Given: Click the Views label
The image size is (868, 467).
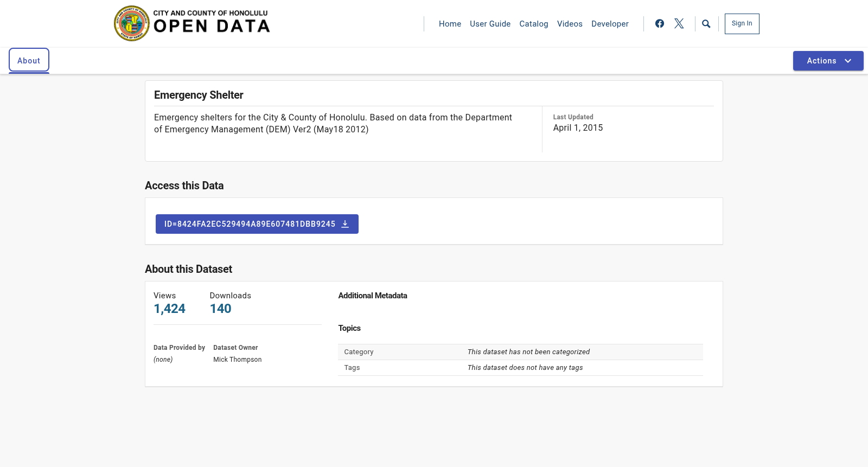Looking at the screenshot, I should point(165,296).
